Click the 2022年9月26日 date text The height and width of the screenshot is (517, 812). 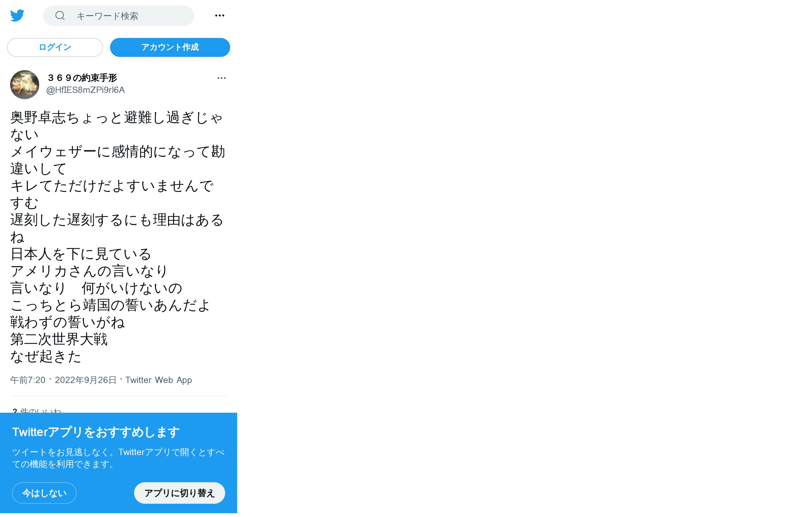(86, 380)
